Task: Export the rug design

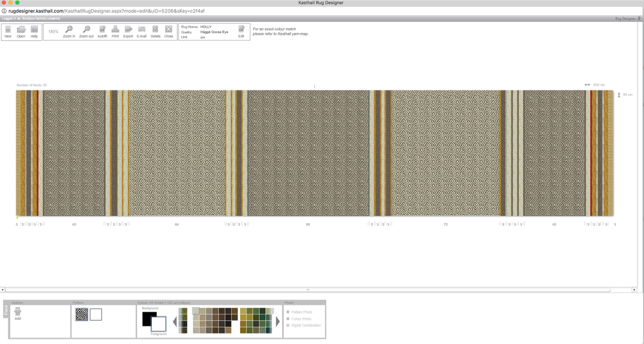Action: [128, 32]
